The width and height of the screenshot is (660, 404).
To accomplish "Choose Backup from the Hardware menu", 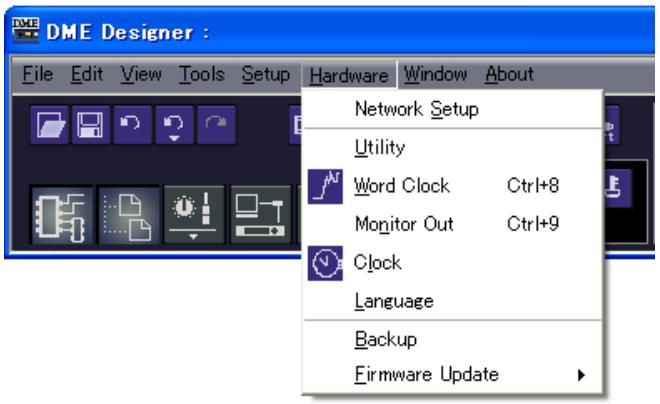I will click(x=452, y=339).
